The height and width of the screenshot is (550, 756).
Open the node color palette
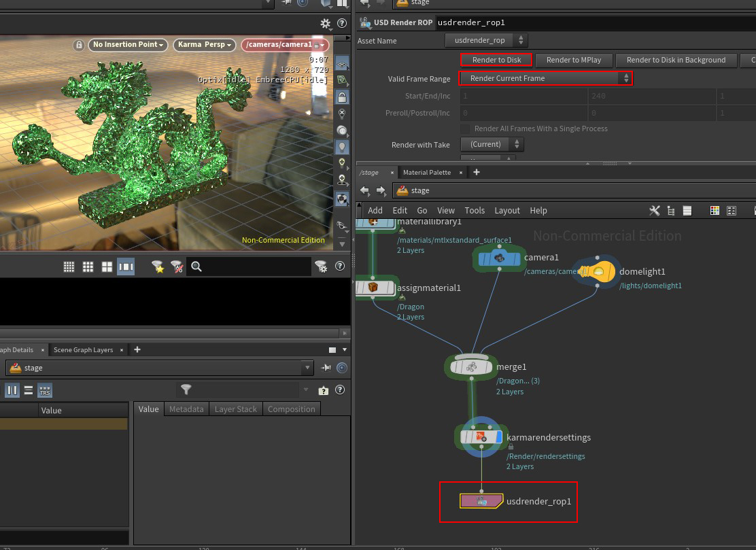(715, 210)
